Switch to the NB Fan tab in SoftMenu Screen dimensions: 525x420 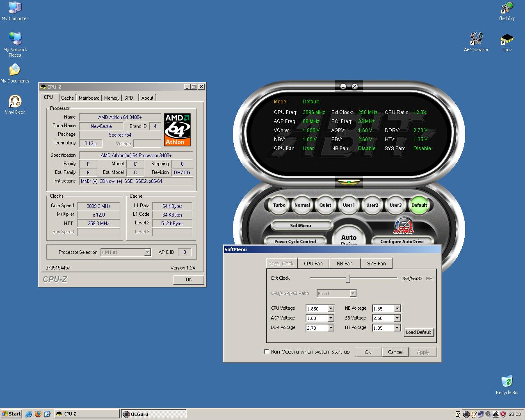point(345,264)
